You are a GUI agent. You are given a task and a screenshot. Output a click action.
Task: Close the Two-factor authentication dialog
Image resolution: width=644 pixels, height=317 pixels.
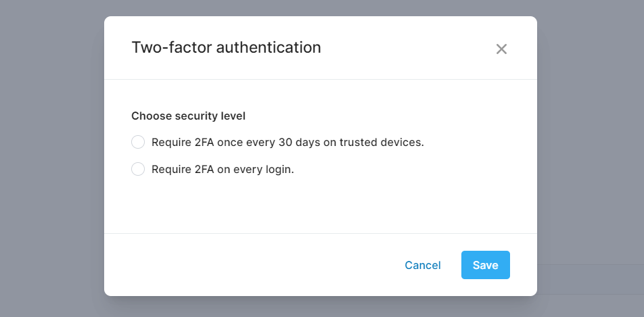[x=501, y=49]
